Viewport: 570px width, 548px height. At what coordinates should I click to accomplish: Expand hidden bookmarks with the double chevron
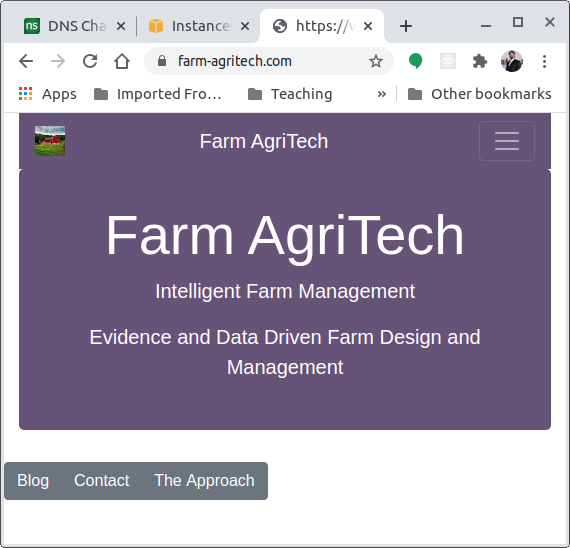[381, 94]
